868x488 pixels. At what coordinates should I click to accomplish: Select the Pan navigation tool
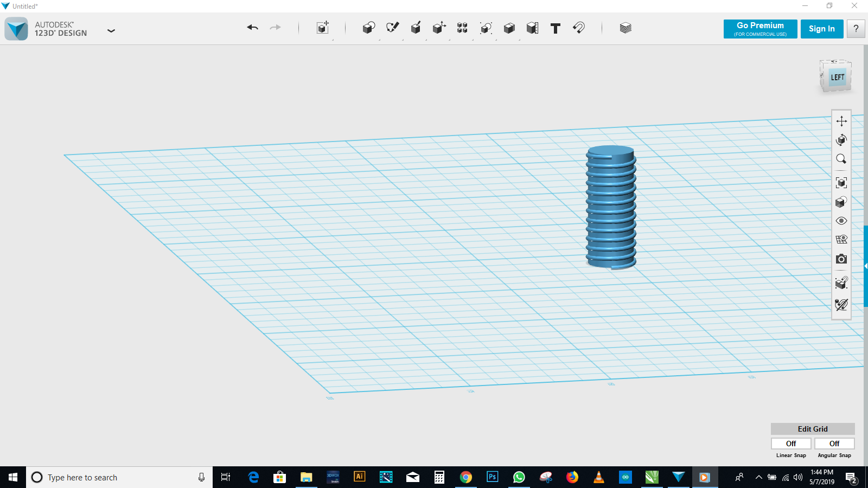click(x=841, y=121)
